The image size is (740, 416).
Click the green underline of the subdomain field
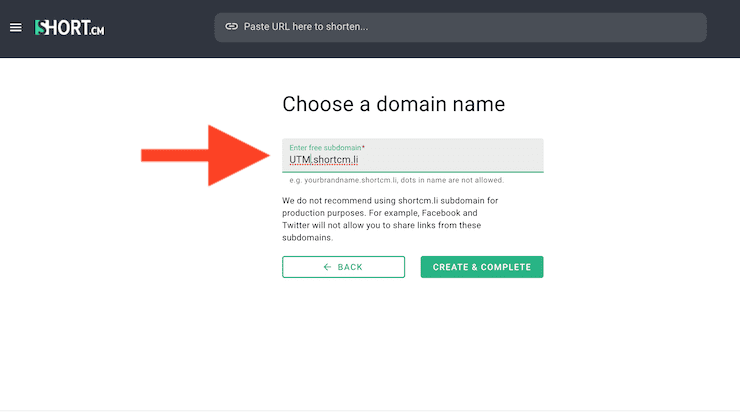point(412,172)
